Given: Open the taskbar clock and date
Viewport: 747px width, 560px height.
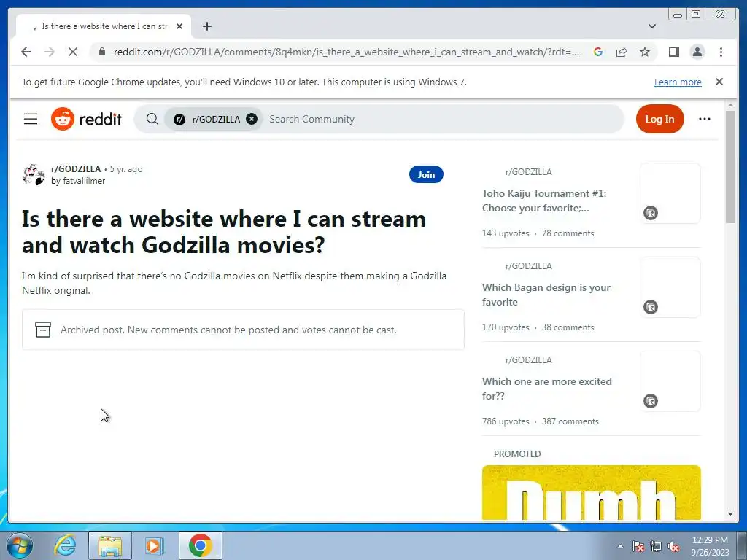Looking at the screenshot, I should pyautogui.click(x=710, y=546).
